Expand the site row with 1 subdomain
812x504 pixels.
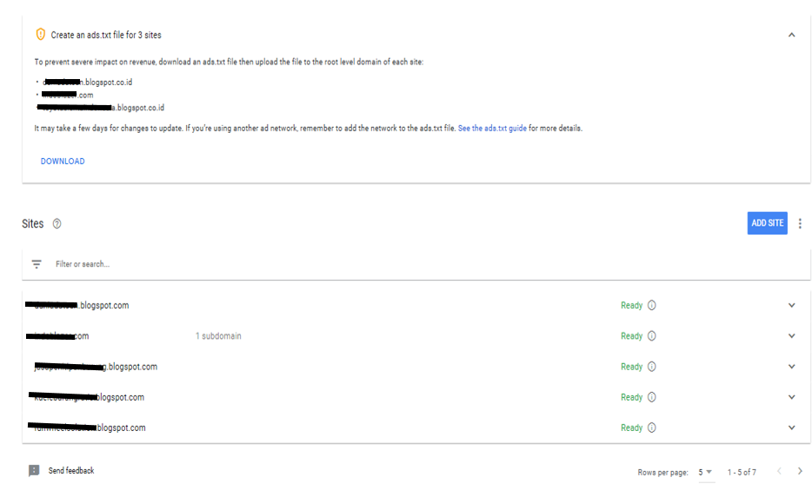[x=791, y=336]
